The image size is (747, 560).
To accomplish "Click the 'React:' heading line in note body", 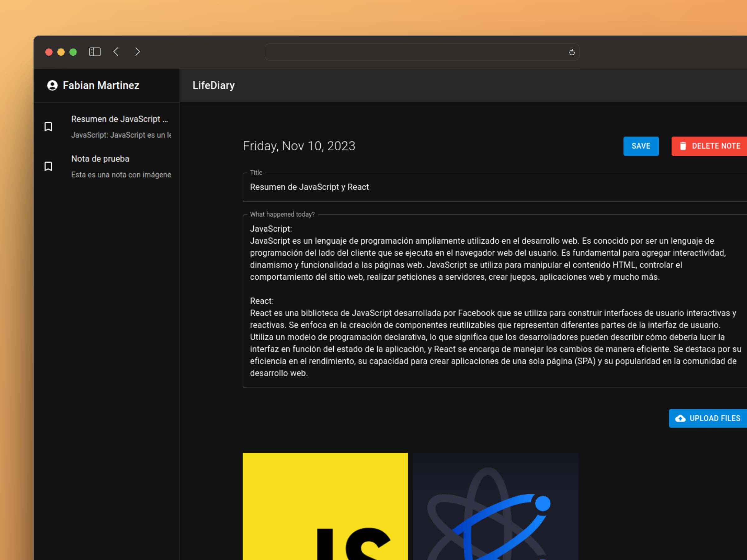I will 262,301.
